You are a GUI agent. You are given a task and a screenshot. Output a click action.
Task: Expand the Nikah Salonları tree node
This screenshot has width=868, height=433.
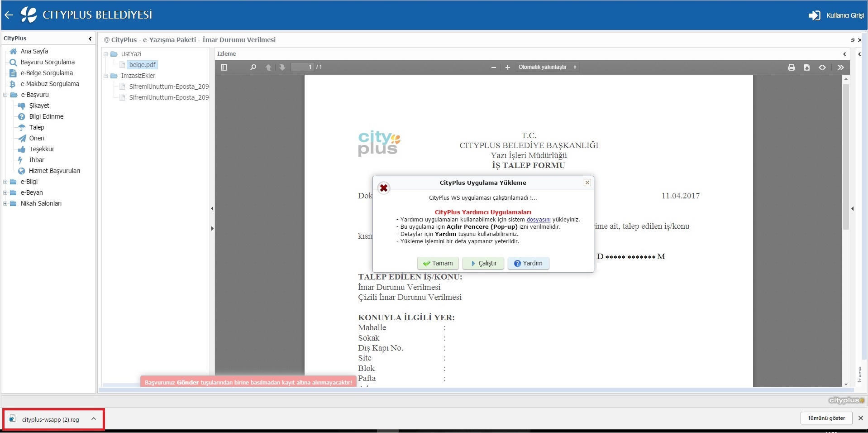click(x=5, y=203)
